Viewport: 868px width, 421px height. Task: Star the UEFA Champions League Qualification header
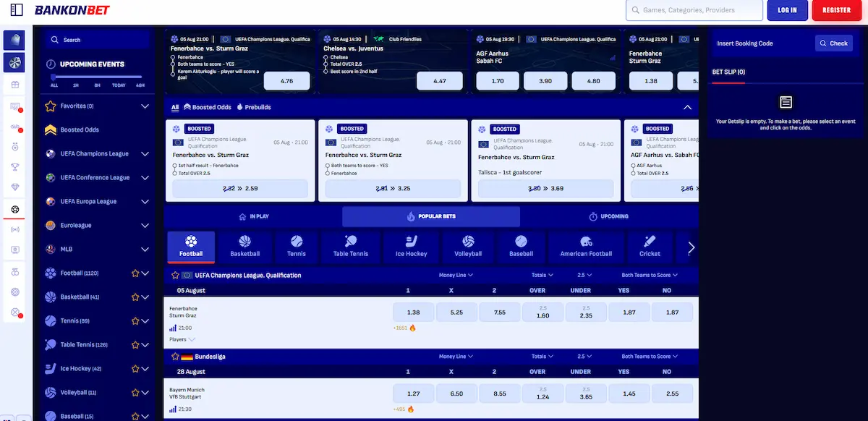click(x=175, y=276)
